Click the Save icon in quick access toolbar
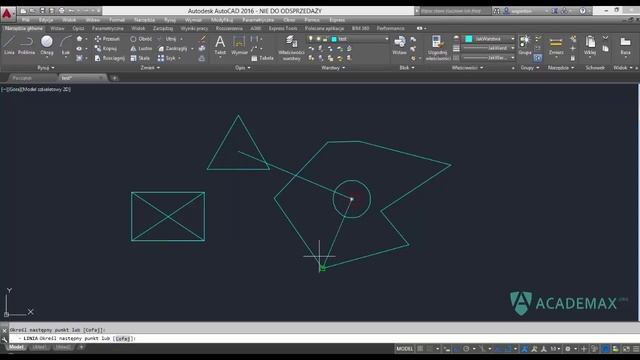Screen dimensions: 640x360 (42, 11)
